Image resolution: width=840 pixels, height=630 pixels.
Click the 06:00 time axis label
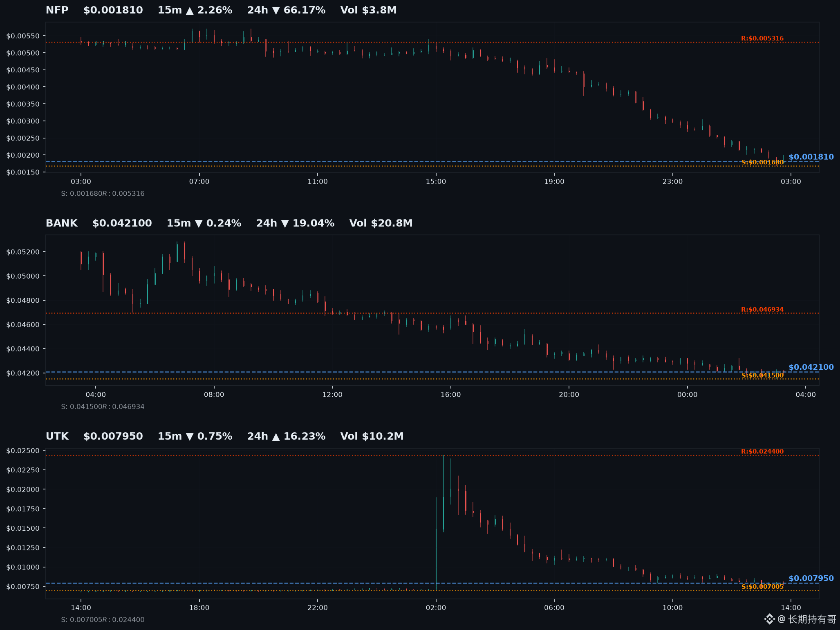[554, 608]
